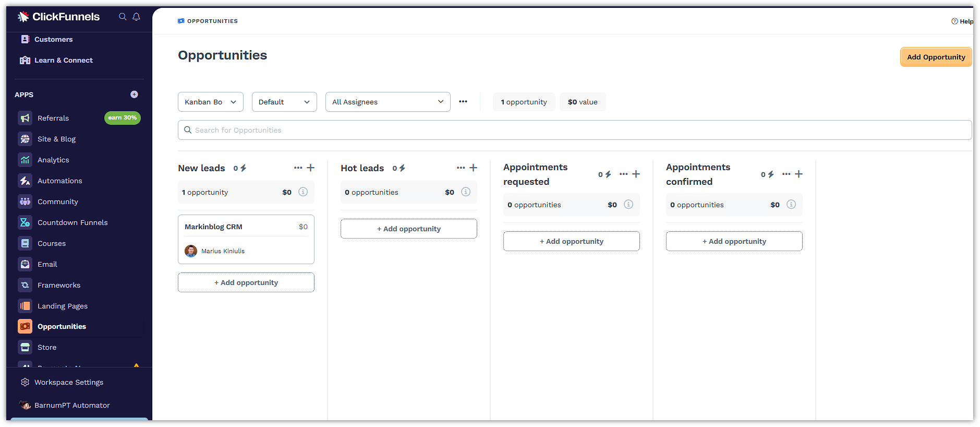Image resolution: width=980 pixels, height=427 pixels.
Task: Click the search icon in sidebar header
Action: (x=123, y=17)
